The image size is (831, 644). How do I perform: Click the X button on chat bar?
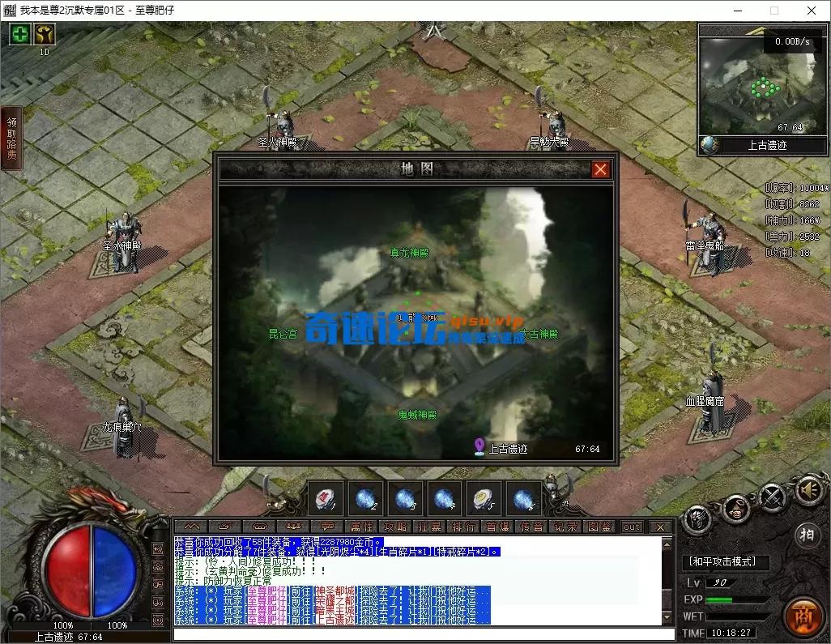click(660, 527)
